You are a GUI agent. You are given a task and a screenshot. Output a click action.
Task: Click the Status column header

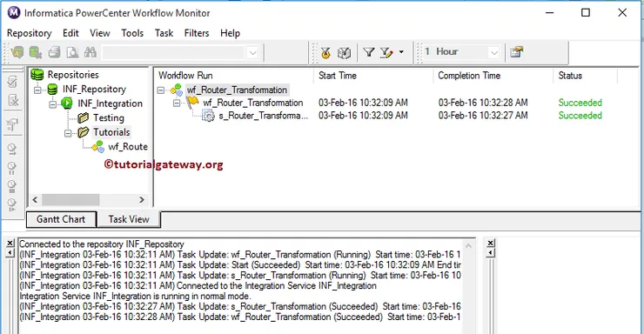pyautogui.click(x=586, y=76)
